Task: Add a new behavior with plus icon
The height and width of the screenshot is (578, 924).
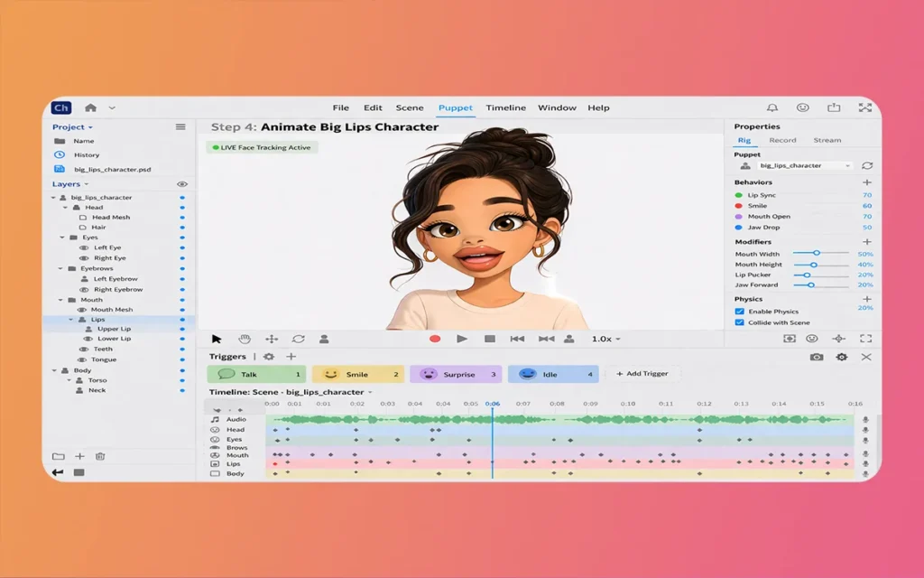Action: click(x=867, y=182)
